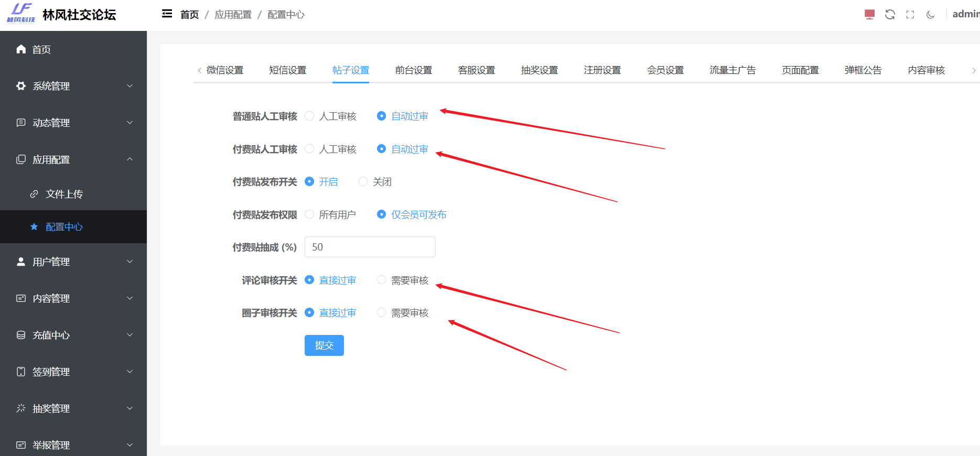Switch to 流量主广告 tab
The width and height of the screenshot is (980, 456).
(733, 70)
